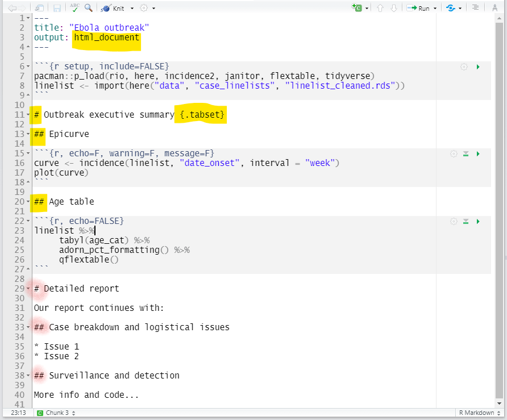Run all chunks above the Age table chunk
The image size is (507, 420).
pyautogui.click(x=466, y=221)
